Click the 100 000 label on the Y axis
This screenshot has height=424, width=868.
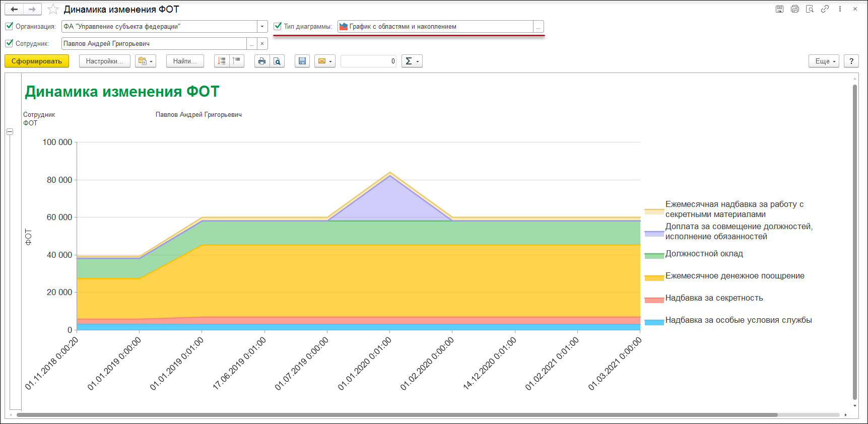pyautogui.click(x=57, y=143)
